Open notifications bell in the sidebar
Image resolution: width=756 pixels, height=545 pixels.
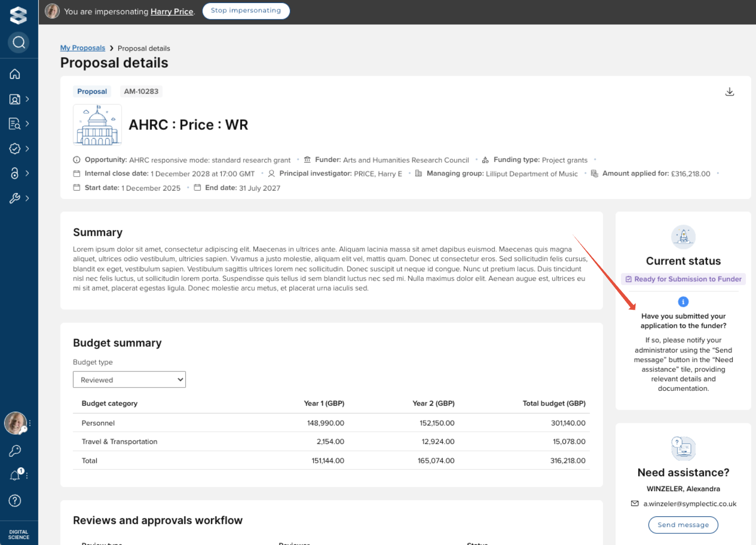16,475
